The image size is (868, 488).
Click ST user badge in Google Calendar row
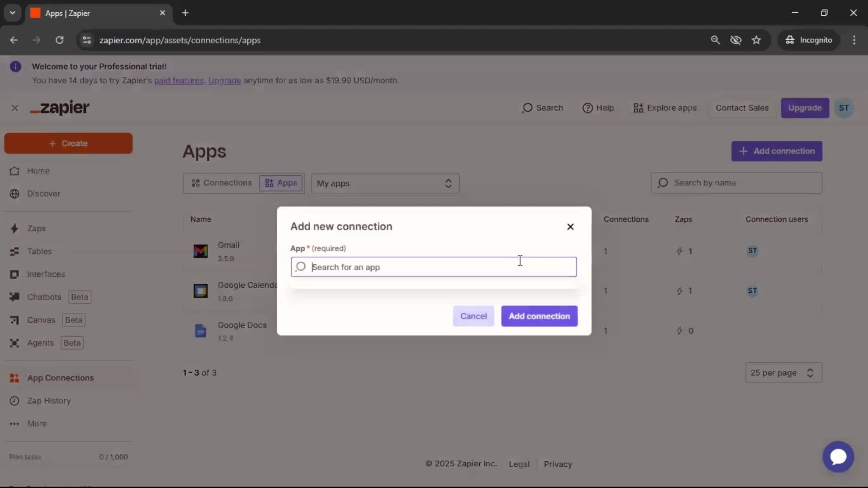[x=752, y=291]
